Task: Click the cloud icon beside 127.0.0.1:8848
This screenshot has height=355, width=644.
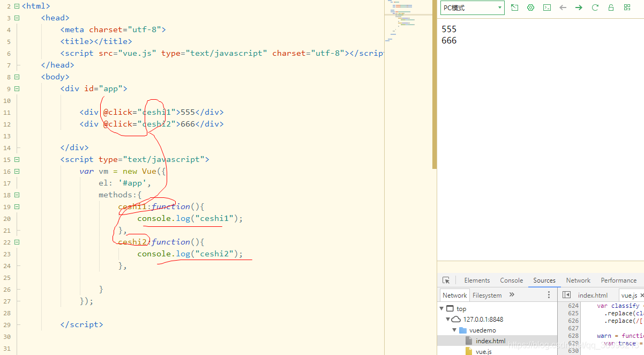Action: pos(456,319)
